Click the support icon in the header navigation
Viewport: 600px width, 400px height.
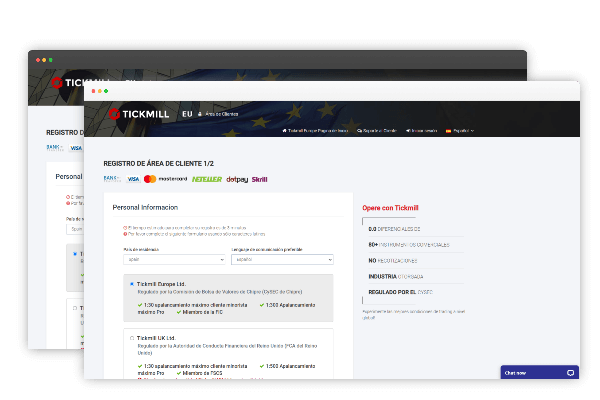pyautogui.click(x=359, y=131)
